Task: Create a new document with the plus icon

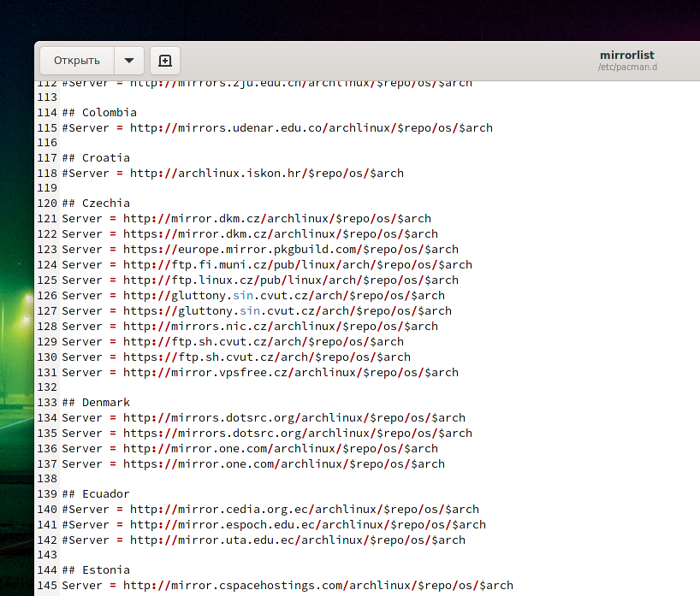Action: (165, 61)
